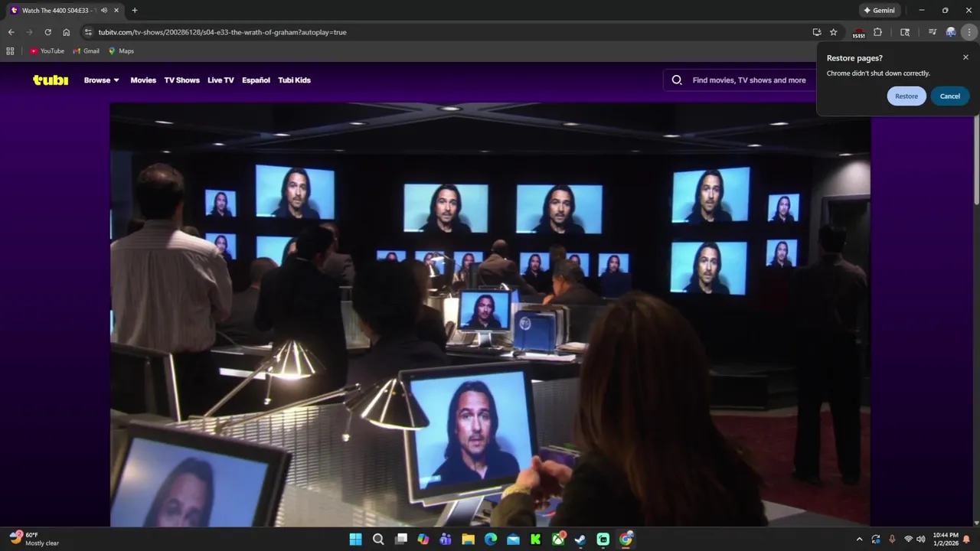Open Microsoft Edge from the taskbar
Viewport: 980px width, 551px height.
491,540
